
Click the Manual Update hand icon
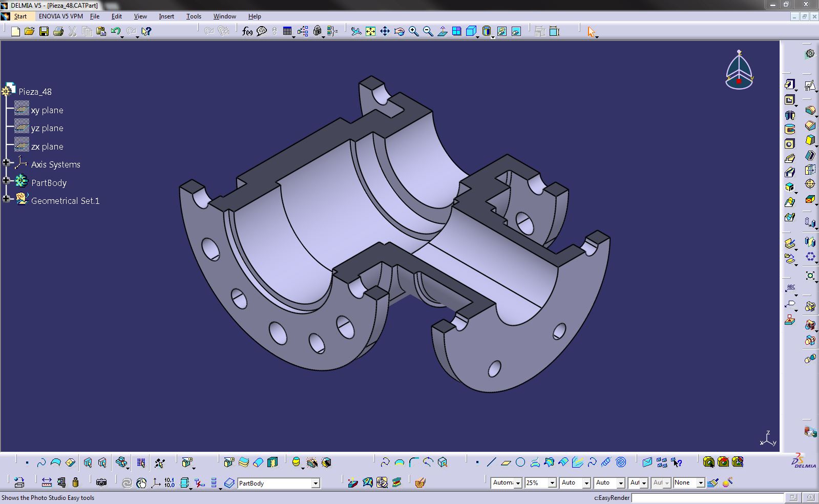click(x=141, y=482)
